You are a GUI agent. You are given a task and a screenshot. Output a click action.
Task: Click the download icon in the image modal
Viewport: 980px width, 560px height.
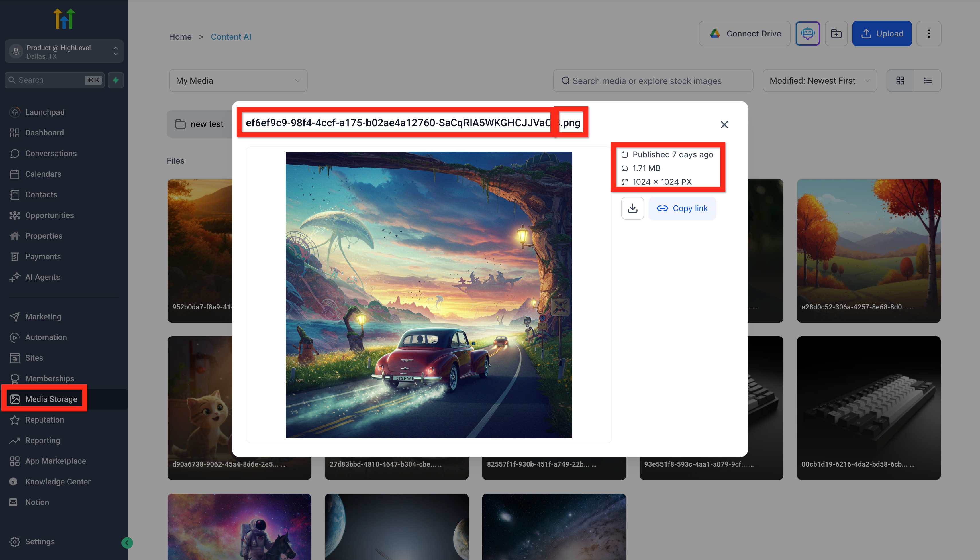click(x=632, y=208)
